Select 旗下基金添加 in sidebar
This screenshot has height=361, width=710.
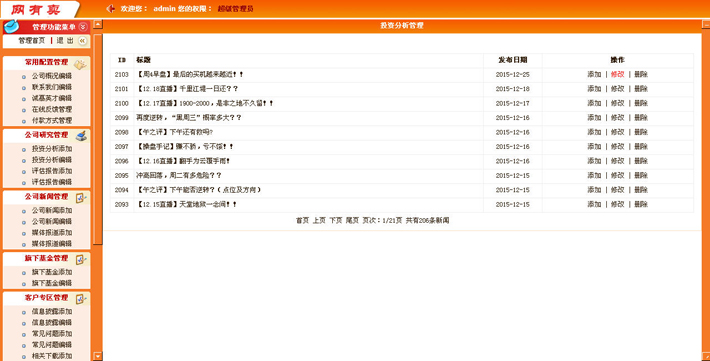52,272
